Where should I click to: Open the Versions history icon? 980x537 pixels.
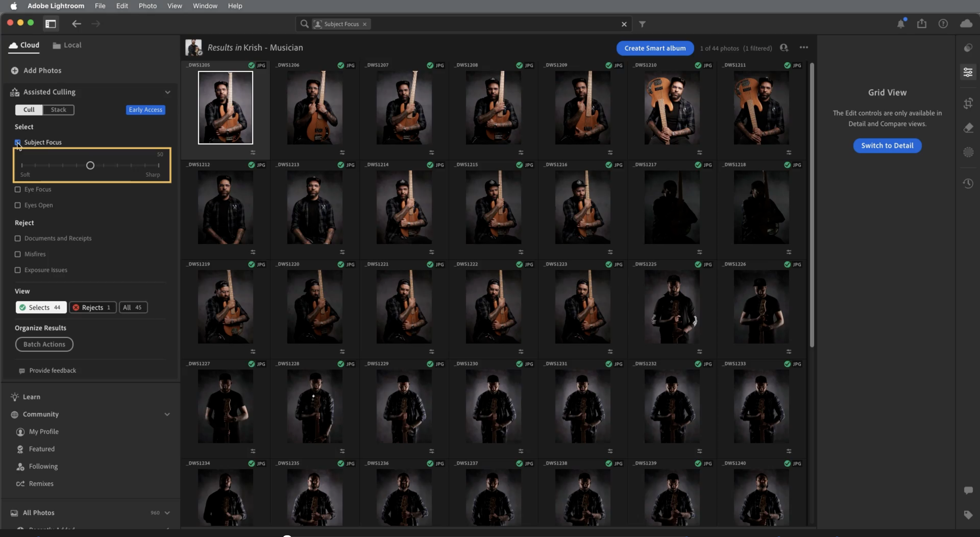pos(968,183)
